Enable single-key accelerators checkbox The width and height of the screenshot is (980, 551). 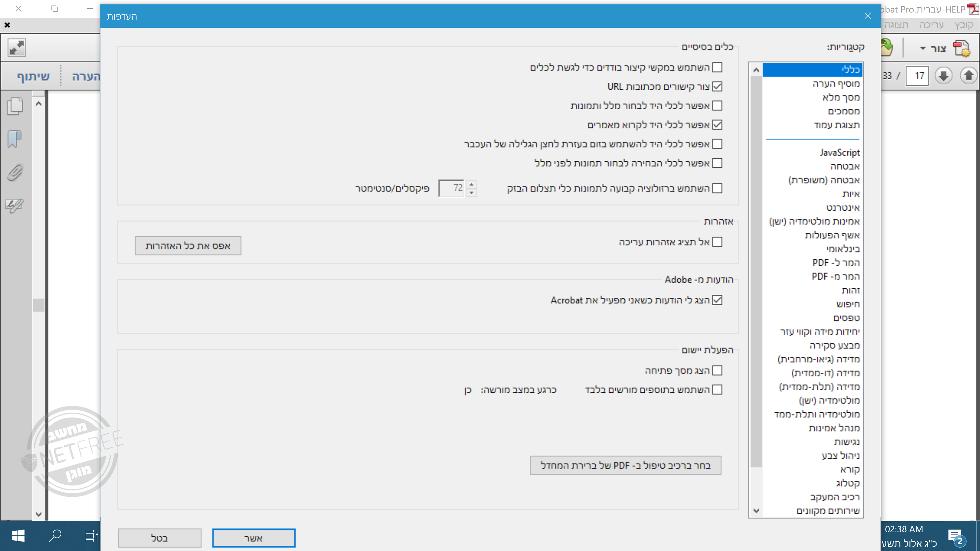[717, 67]
